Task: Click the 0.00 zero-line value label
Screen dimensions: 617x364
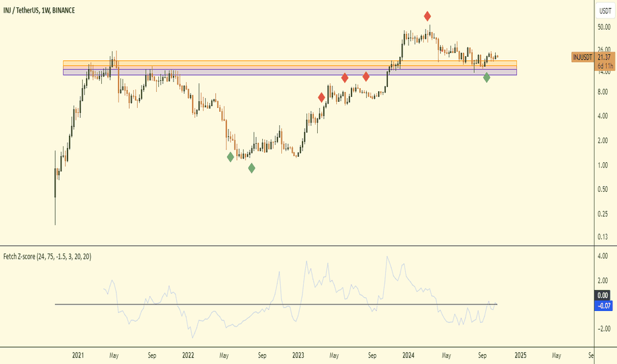Action: 602,296
